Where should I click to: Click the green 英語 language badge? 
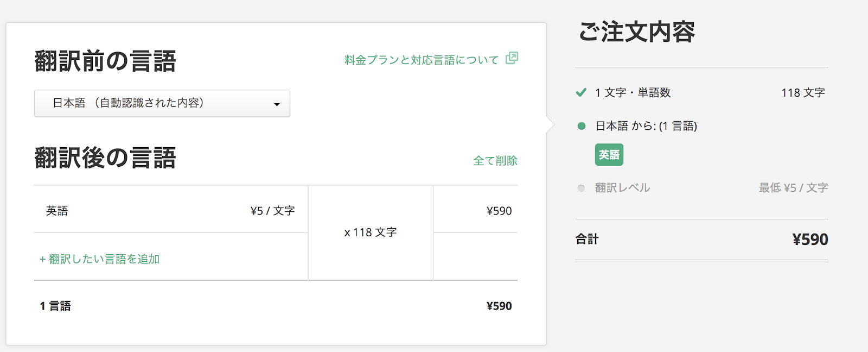pyautogui.click(x=609, y=155)
